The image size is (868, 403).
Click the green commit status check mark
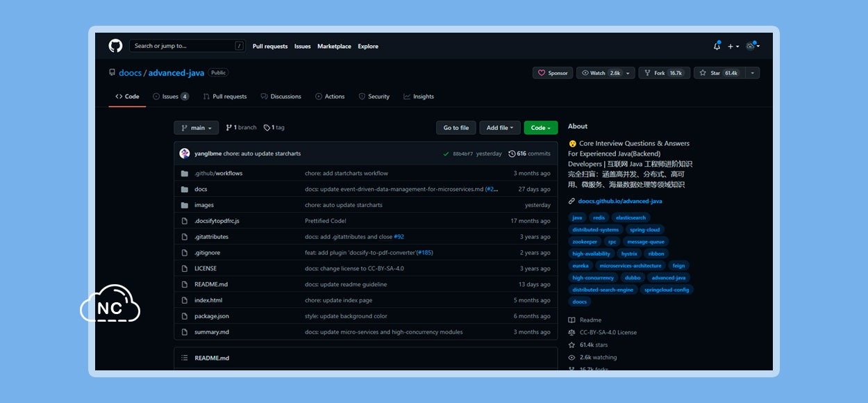click(x=445, y=154)
